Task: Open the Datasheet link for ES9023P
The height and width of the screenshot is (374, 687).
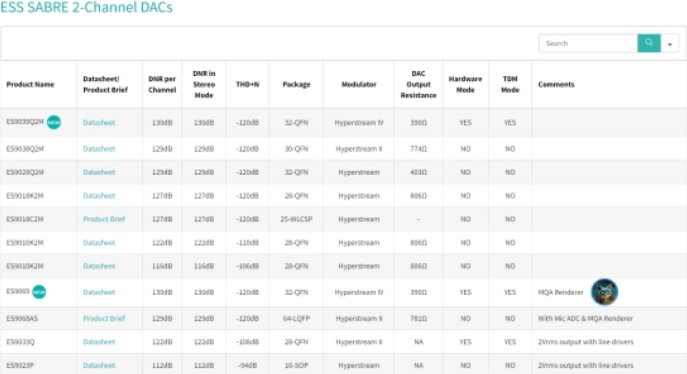Action: 99,365
